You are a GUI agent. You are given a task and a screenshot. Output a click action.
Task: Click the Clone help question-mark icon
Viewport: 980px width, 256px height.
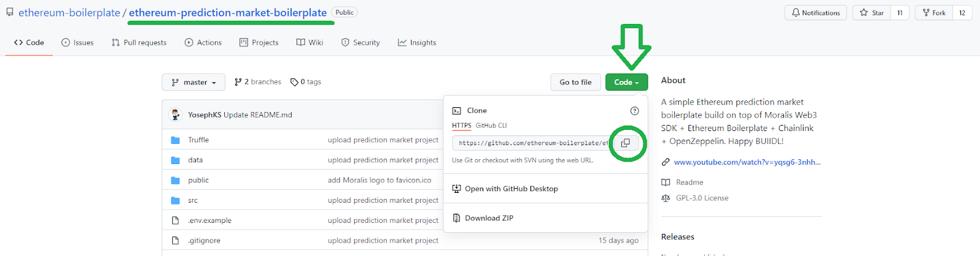(635, 111)
